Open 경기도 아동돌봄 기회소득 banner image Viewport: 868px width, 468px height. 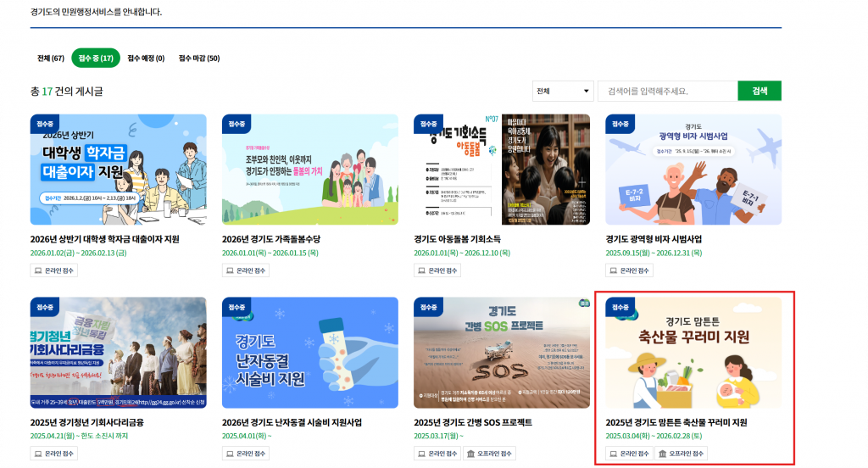coord(502,170)
